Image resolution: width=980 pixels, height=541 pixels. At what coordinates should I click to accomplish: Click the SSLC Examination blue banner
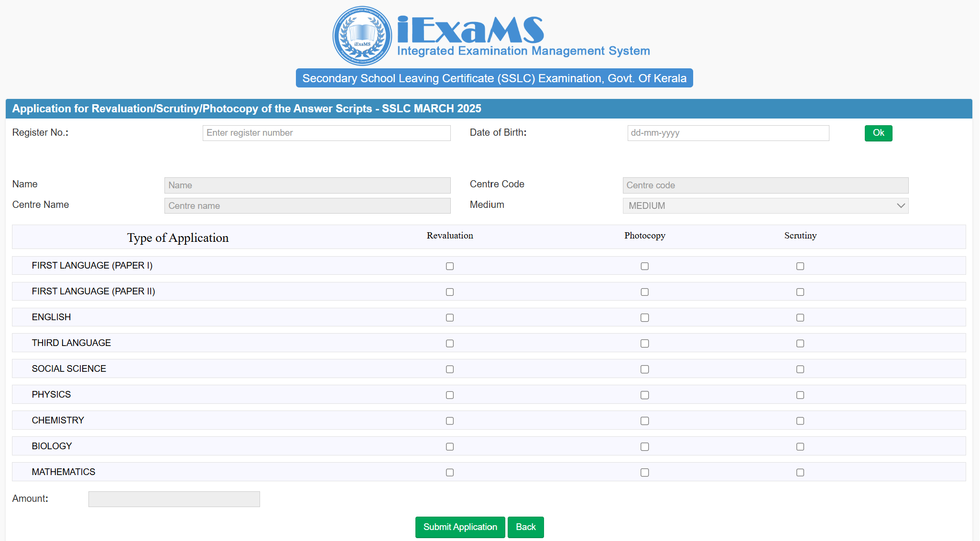click(x=494, y=78)
